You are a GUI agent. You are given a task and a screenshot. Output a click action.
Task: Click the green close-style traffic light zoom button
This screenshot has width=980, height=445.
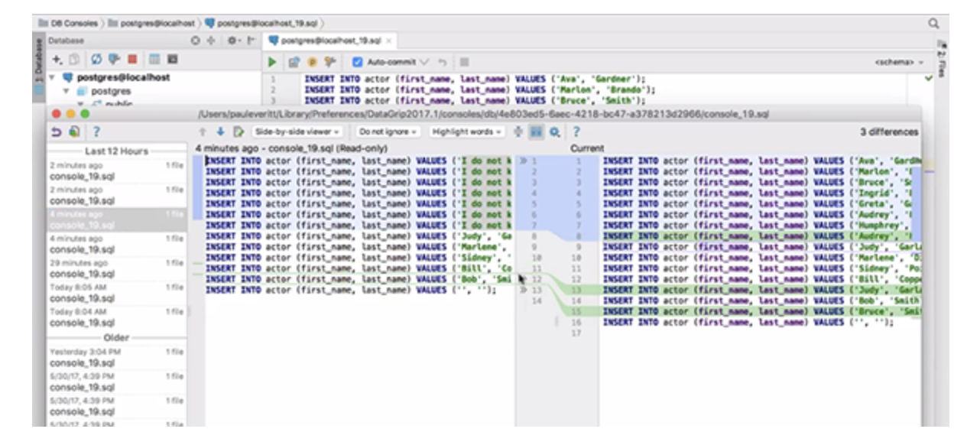pyautogui.click(x=86, y=113)
